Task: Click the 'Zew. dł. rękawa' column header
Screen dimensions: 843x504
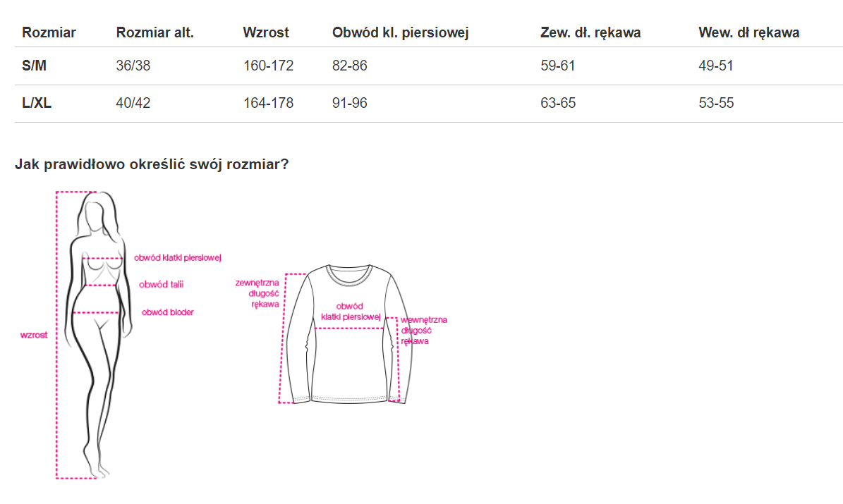Action: tap(590, 32)
